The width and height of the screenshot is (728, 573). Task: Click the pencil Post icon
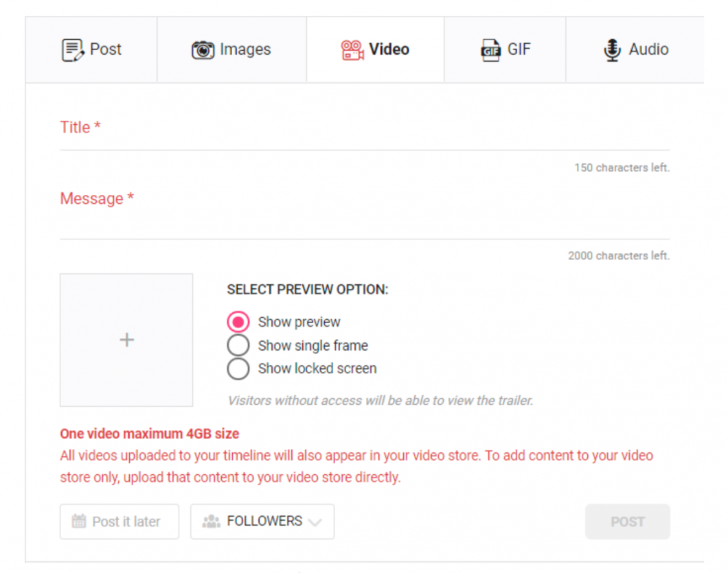tap(74, 49)
